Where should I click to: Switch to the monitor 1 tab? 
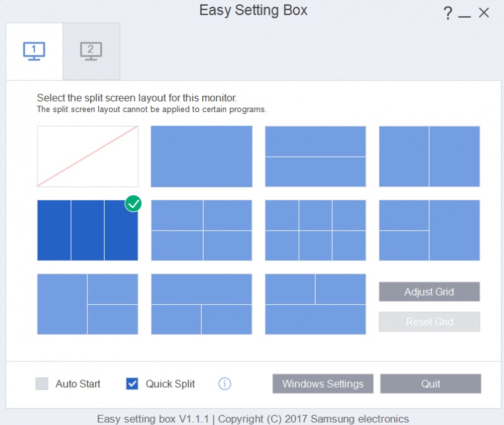(34, 50)
